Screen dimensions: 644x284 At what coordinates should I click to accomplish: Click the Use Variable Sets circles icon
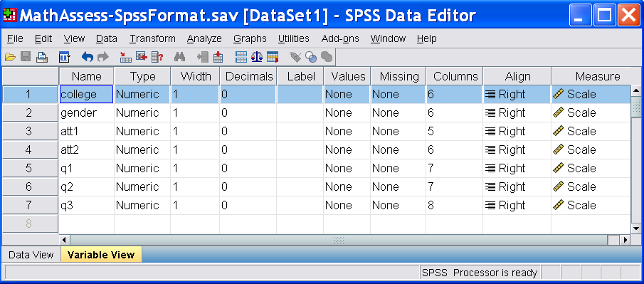311,57
